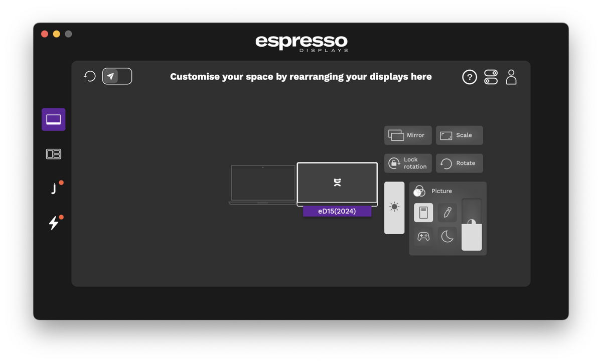
Task: Click the reset arrangement arrow icon
Action: [x=89, y=76]
